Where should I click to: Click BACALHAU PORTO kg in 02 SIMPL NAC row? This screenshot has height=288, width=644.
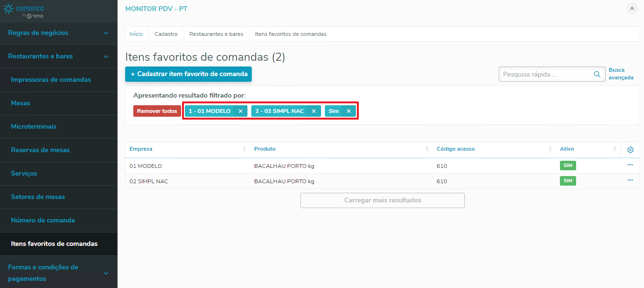pyautogui.click(x=284, y=181)
